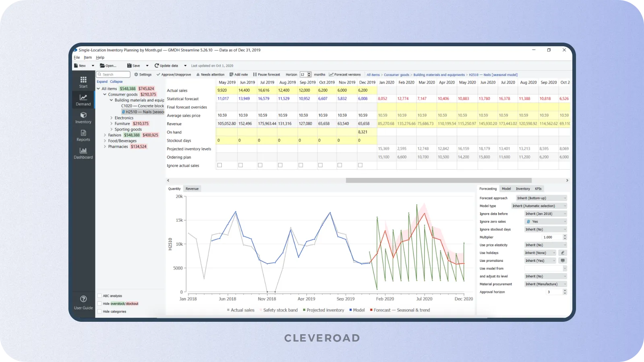Select the Demand panel icon
Screen dimensions: 644x362
(83, 100)
